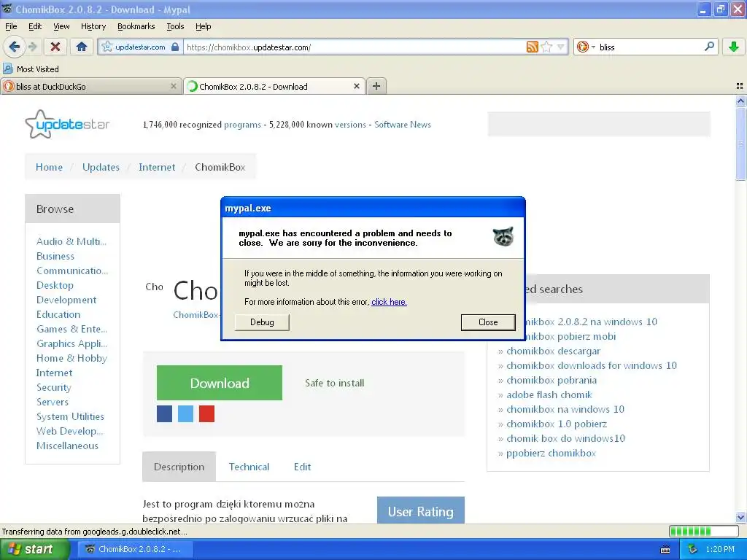The image size is (747, 560).
Task: Open the History menu
Action: tap(93, 26)
